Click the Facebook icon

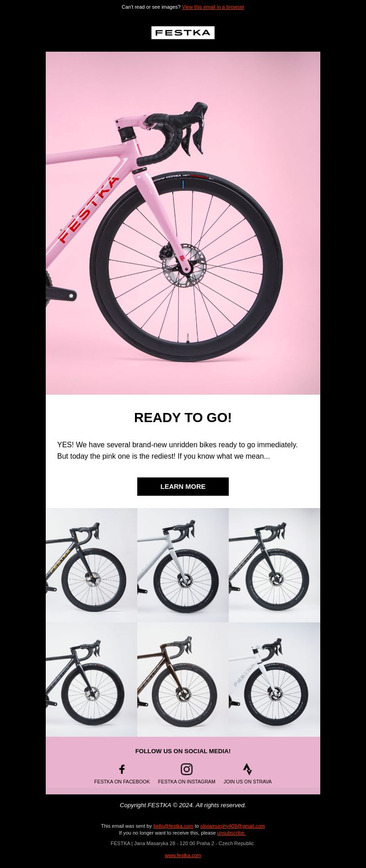click(122, 769)
